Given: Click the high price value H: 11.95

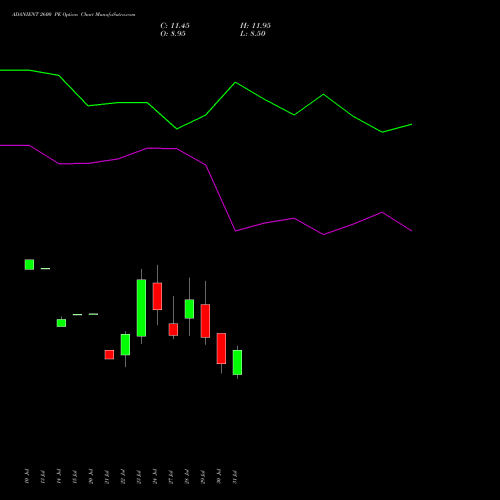Looking at the screenshot, I should (255, 26).
